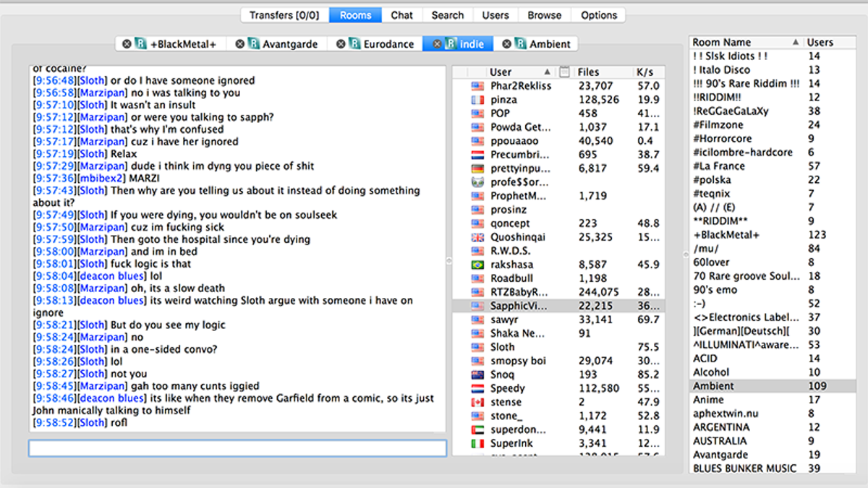868x488 pixels.
Task: Select the aphextwin.nu room
Action: 773,414
